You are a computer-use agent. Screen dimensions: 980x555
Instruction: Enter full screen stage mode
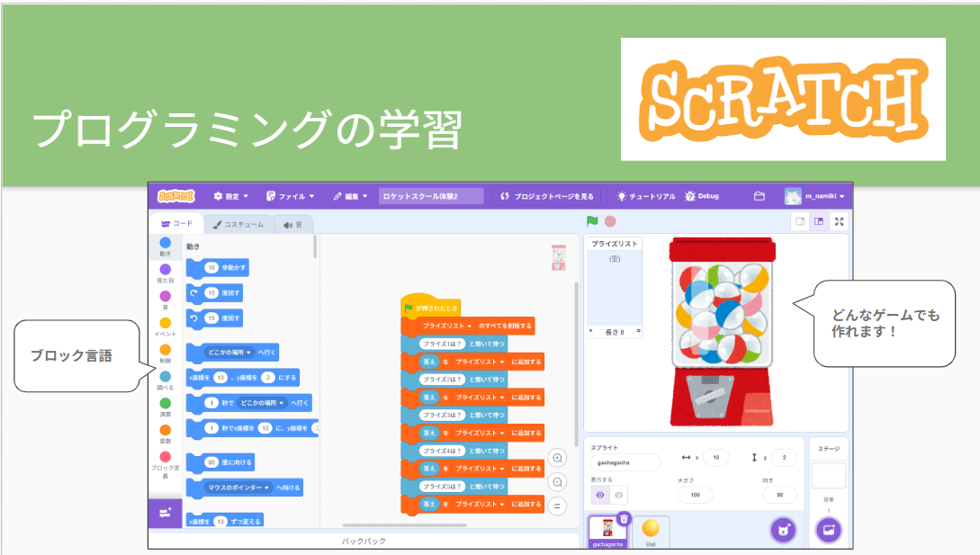pos(839,221)
